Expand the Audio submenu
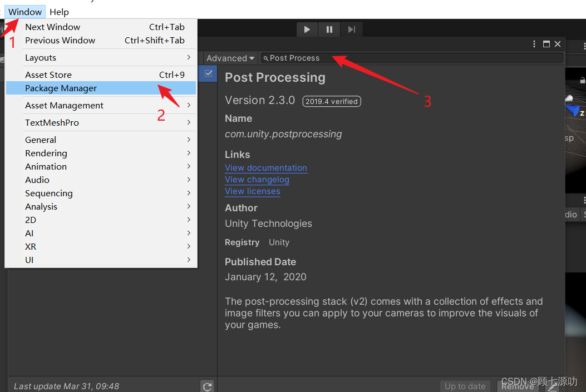Viewport: 586px width, 392px height. point(101,180)
